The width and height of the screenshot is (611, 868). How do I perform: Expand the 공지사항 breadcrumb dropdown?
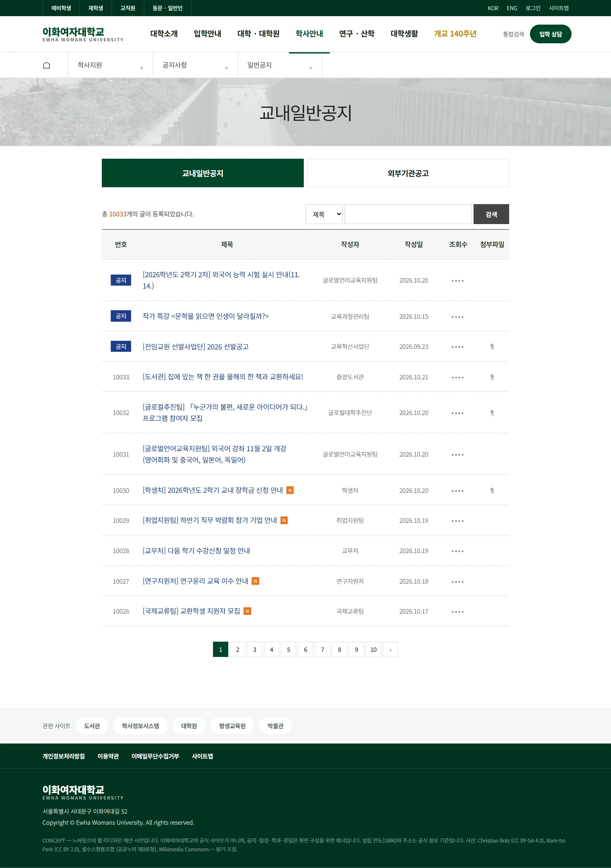[195, 65]
